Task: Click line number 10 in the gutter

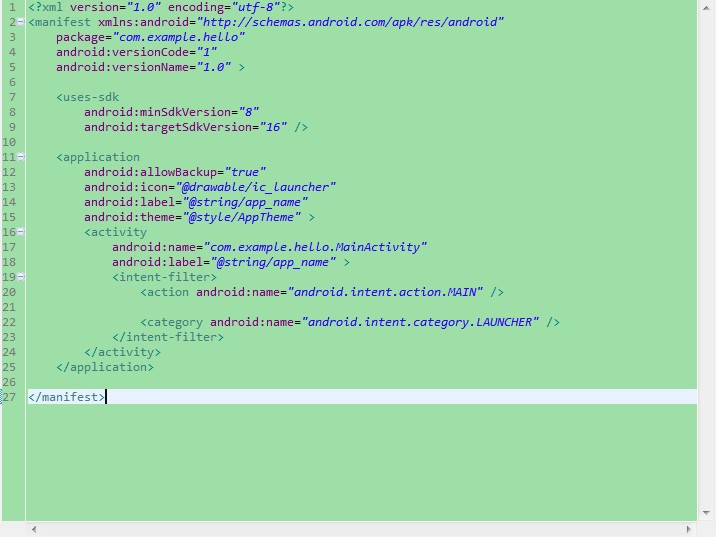Action: pyautogui.click(x=9, y=142)
